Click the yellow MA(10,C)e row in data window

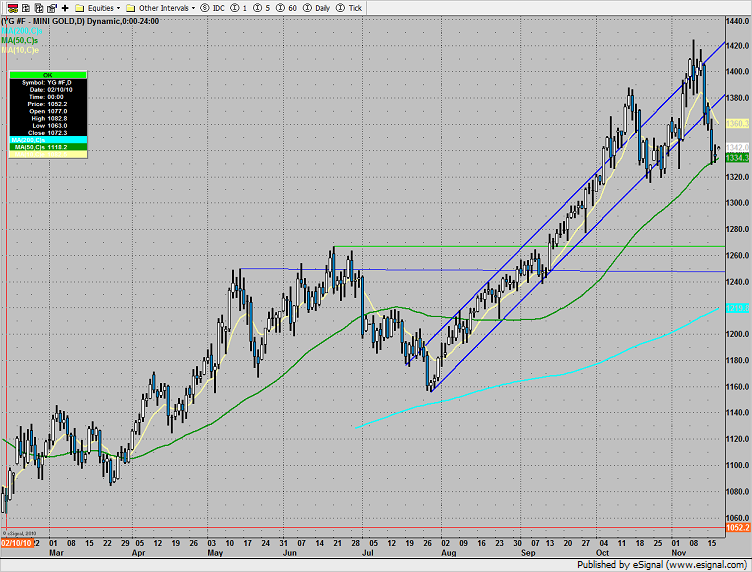point(48,154)
